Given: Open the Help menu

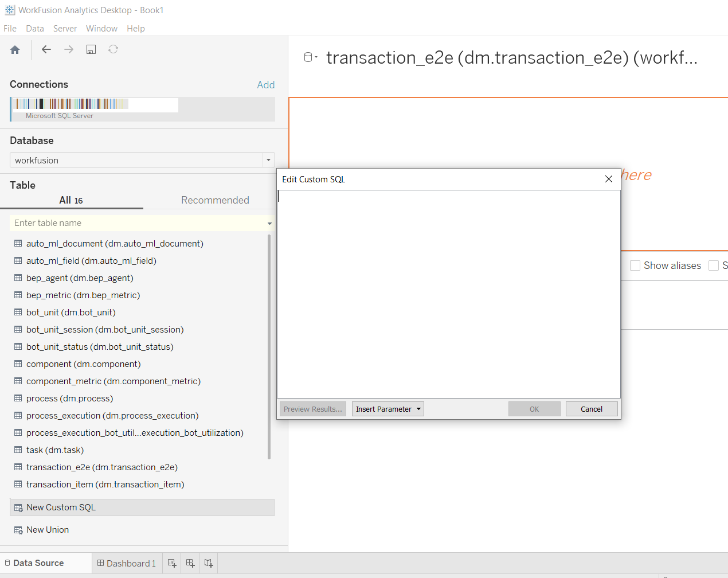Looking at the screenshot, I should (136, 28).
